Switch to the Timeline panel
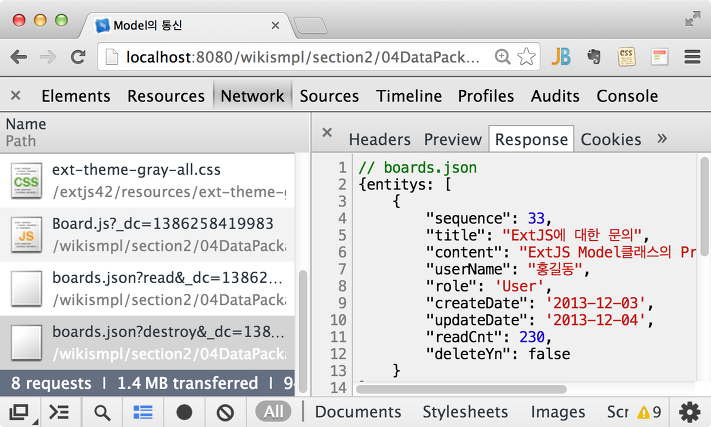The image size is (711, 427). [409, 96]
